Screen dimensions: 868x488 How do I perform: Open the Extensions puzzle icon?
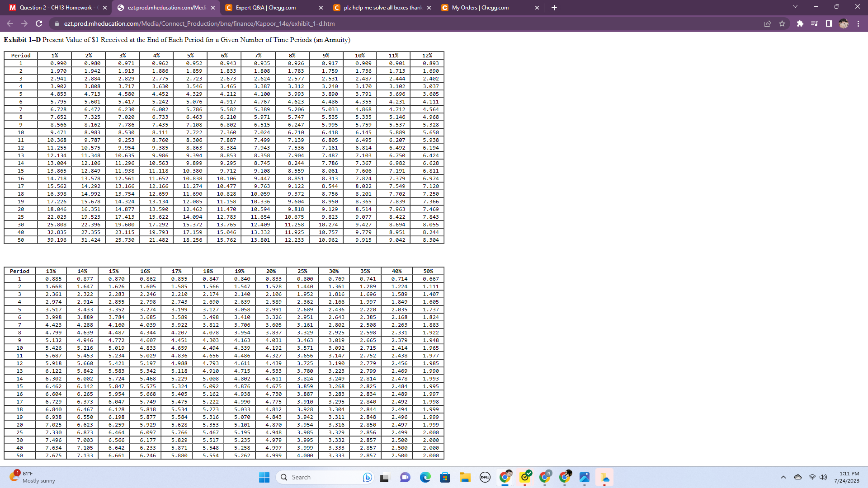pos(800,23)
